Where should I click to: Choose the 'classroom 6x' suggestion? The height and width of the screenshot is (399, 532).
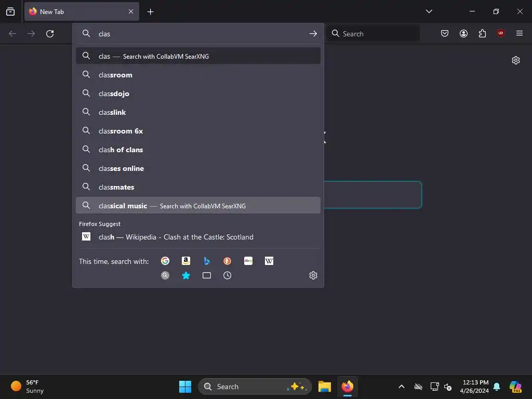pos(198,130)
